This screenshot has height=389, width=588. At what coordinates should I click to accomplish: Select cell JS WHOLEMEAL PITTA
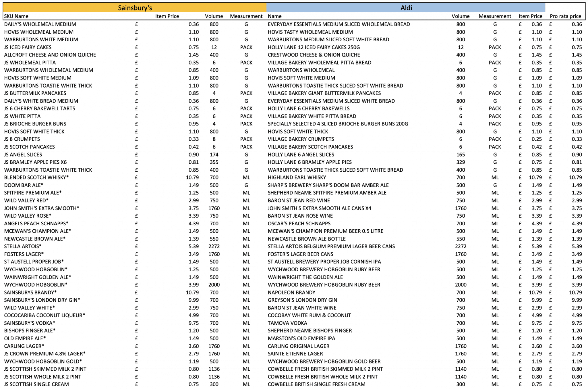point(30,63)
